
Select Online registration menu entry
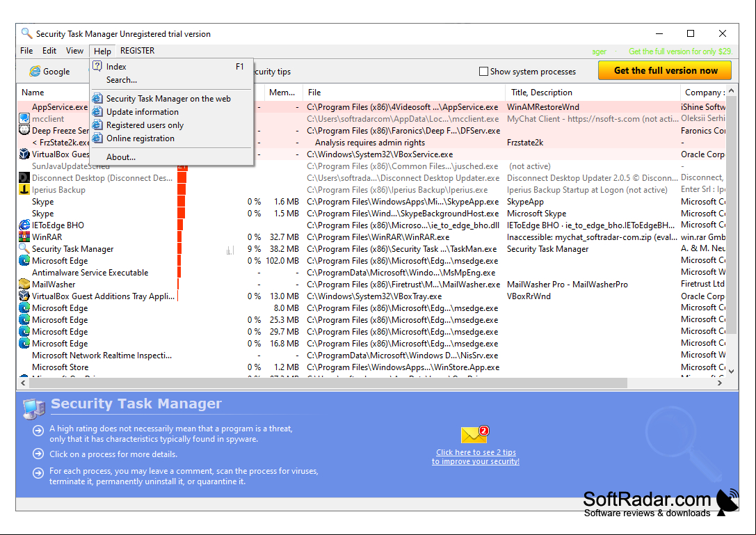(171, 138)
